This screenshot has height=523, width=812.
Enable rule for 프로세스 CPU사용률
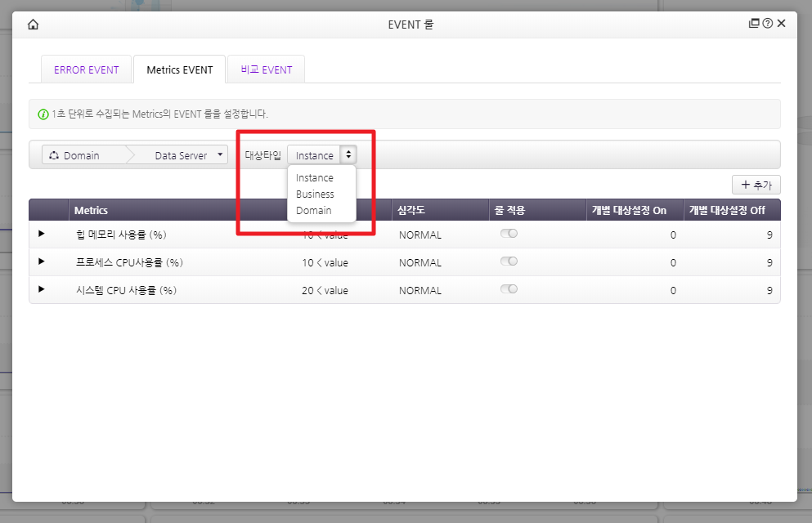click(x=509, y=261)
